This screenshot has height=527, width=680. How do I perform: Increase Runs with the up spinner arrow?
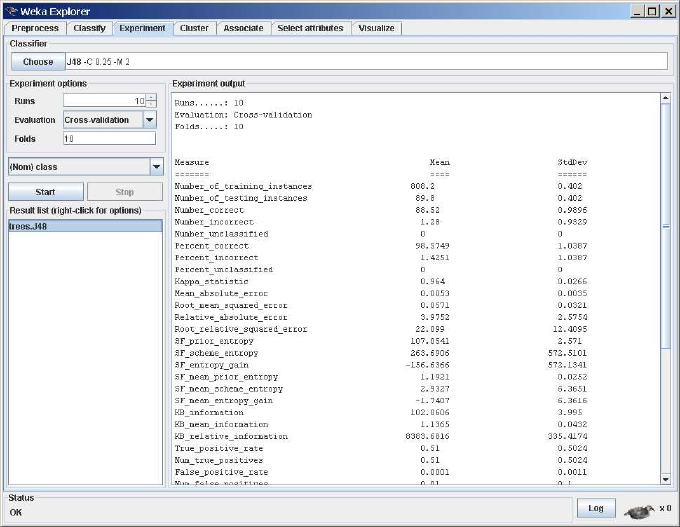[x=151, y=98]
